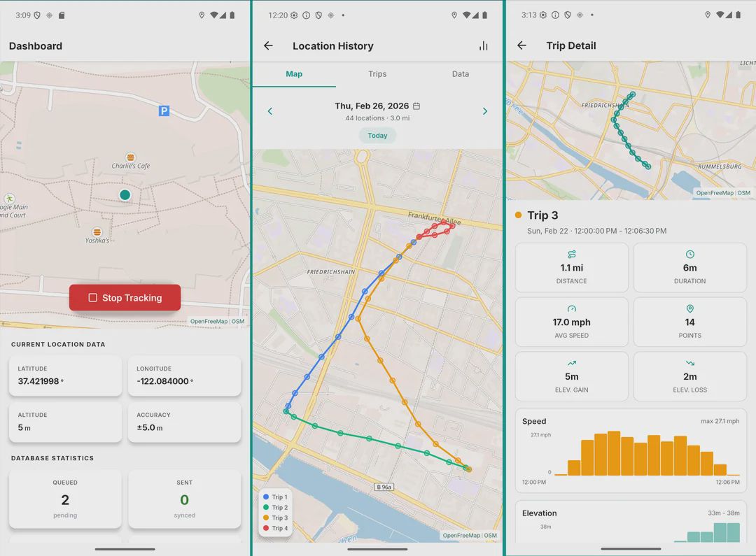Go back from Location History screen

click(x=268, y=46)
